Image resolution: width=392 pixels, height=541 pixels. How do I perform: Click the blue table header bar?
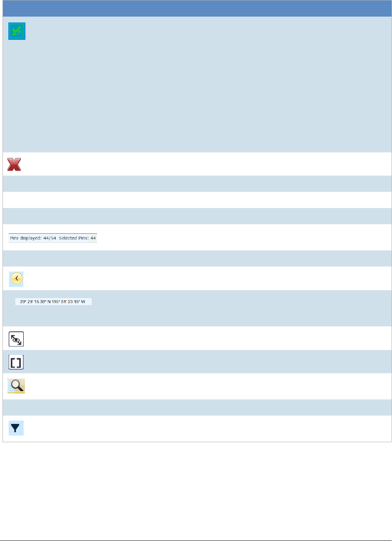(197, 8)
